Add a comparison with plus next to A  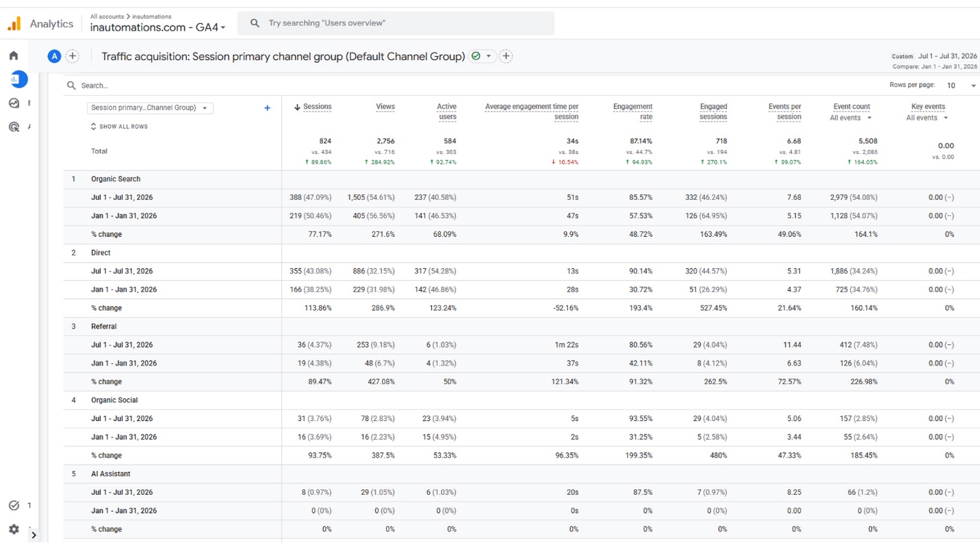click(73, 56)
